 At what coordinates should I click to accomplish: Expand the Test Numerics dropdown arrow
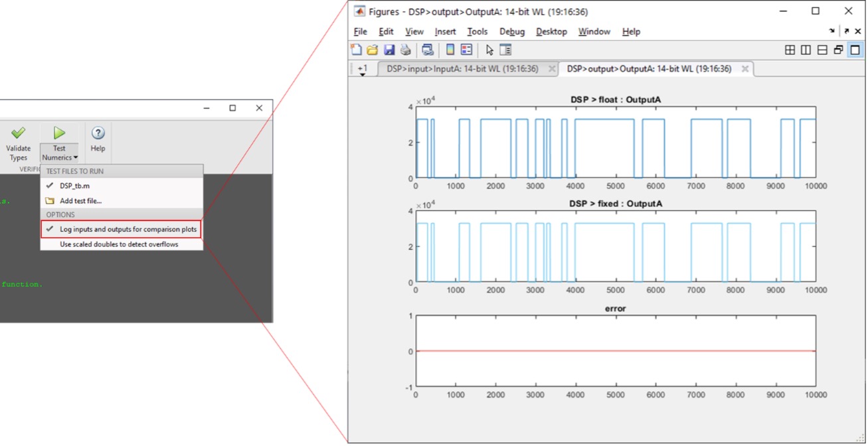[x=75, y=158]
